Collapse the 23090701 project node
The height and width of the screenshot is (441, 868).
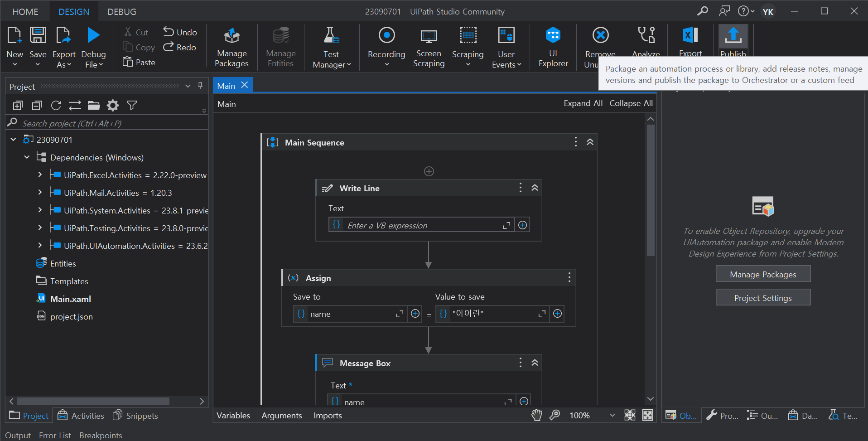[x=13, y=140]
